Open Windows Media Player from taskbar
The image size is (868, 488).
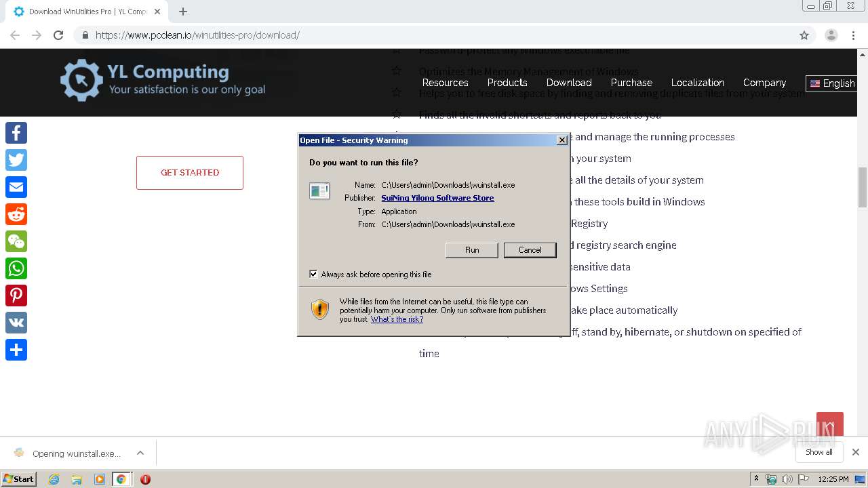point(99,479)
